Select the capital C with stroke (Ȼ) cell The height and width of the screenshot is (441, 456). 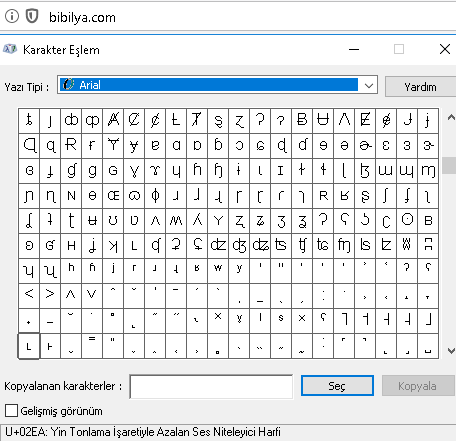click(x=134, y=120)
